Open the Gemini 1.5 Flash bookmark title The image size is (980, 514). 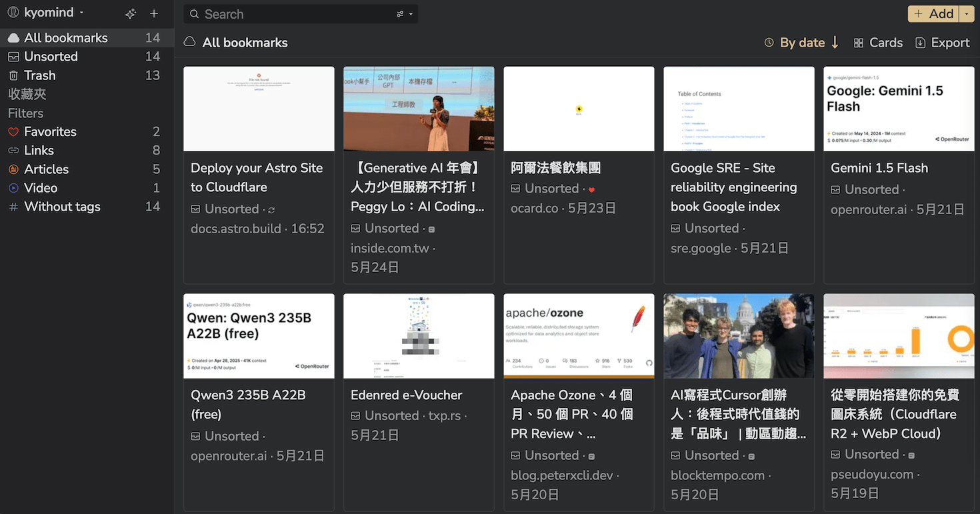pyautogui.click(x=879, y=168)
